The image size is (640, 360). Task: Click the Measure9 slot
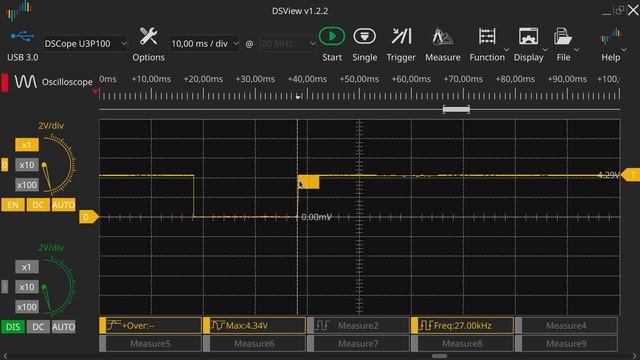[566, 344]
